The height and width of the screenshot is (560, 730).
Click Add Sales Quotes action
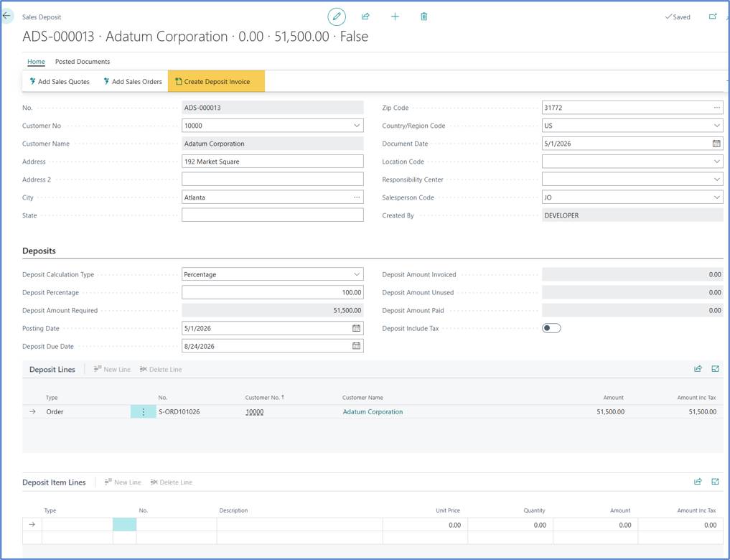point(59,81)
